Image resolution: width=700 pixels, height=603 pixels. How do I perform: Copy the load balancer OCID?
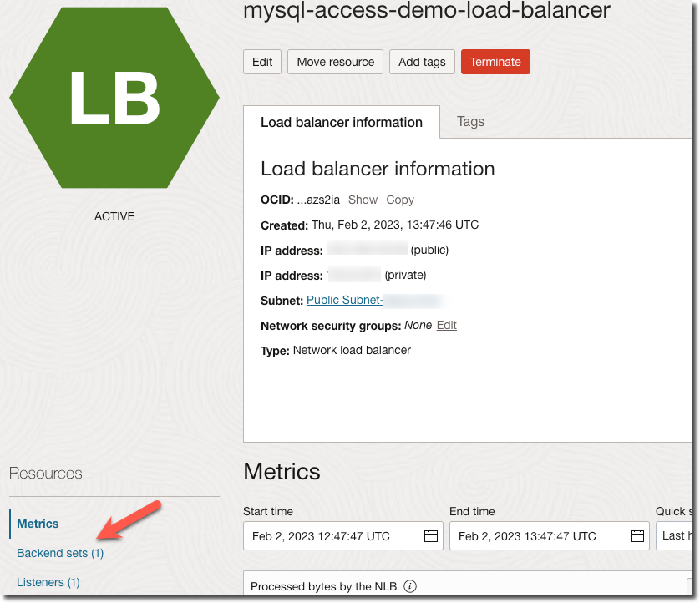pos(399,200)
